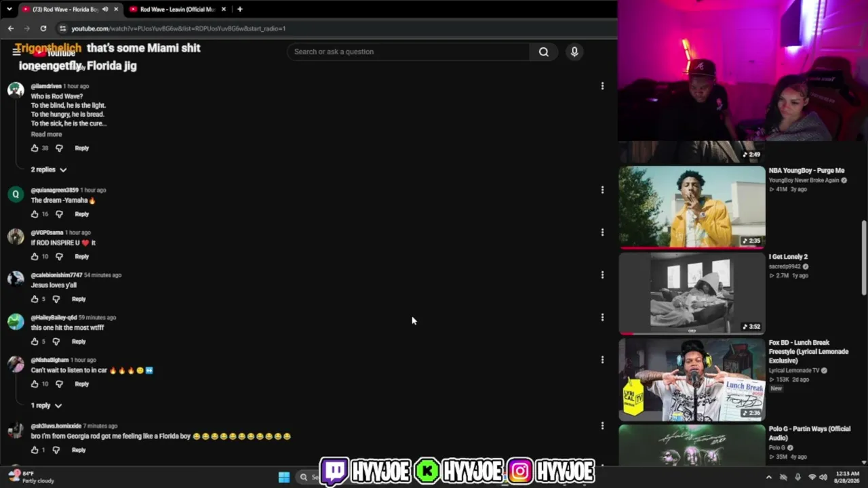Like the "Can't wait to listen" comment

tap(35, 384)
